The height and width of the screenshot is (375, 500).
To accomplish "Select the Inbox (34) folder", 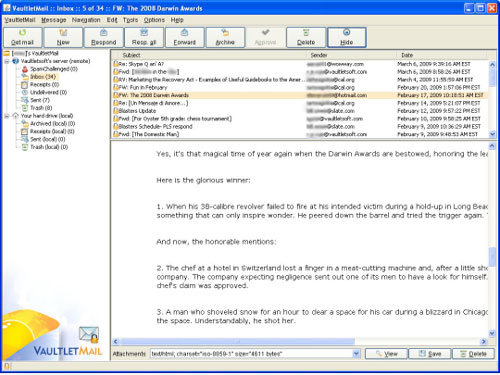I will 43,77.
